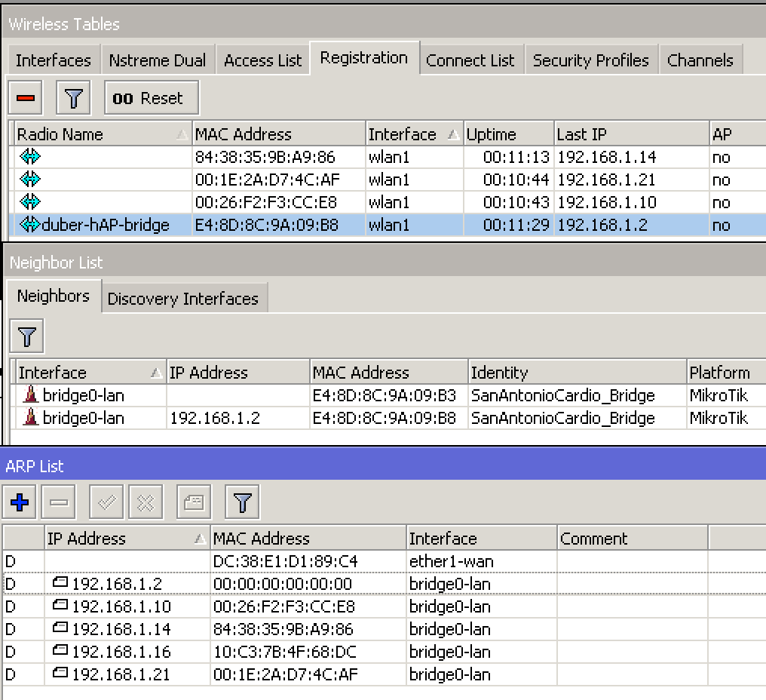The image size is (766, 700).
Task: Switch to the Channels tab
Action: pos(700,60)
